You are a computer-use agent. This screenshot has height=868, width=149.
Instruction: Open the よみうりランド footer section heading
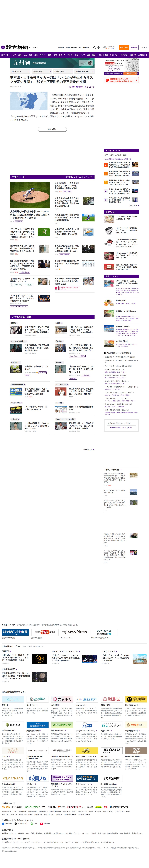point(109,651)
